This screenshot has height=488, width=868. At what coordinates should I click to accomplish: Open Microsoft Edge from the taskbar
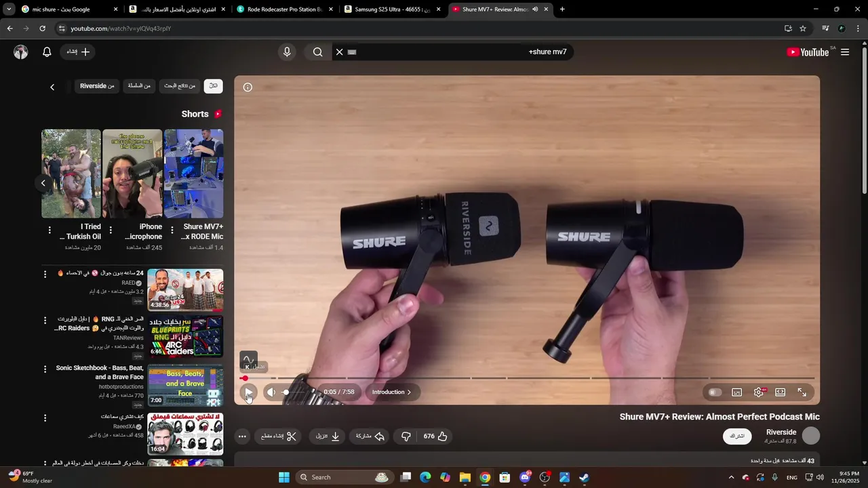[425, 477]
